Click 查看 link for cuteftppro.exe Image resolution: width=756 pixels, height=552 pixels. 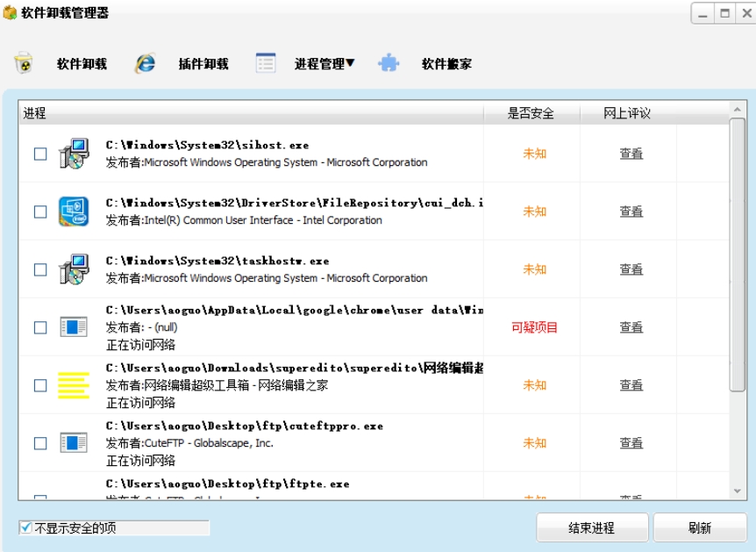[631, 443]
